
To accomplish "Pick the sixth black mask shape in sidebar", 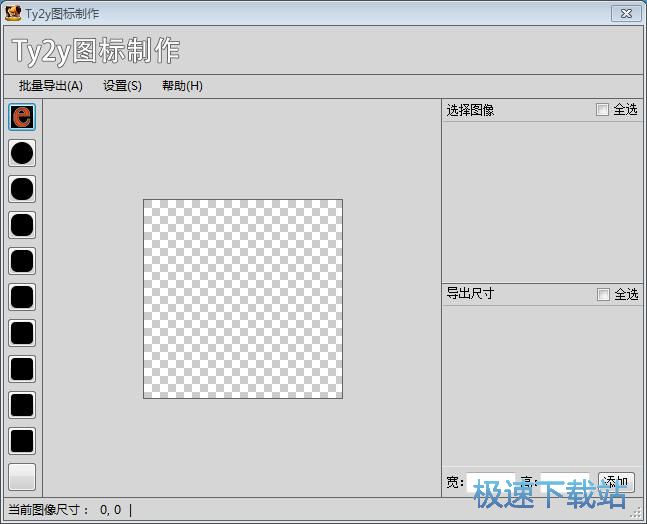I will click(x=22, y=333).
